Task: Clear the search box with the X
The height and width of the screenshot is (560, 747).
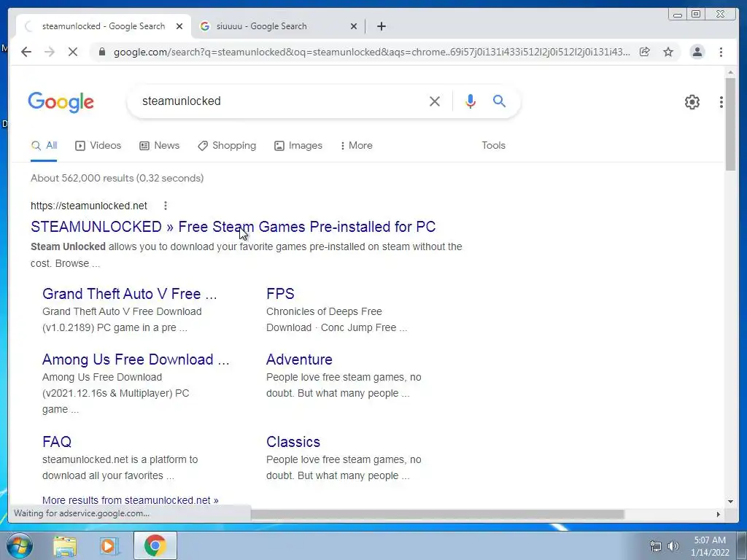Action: (x=435, y=101)
